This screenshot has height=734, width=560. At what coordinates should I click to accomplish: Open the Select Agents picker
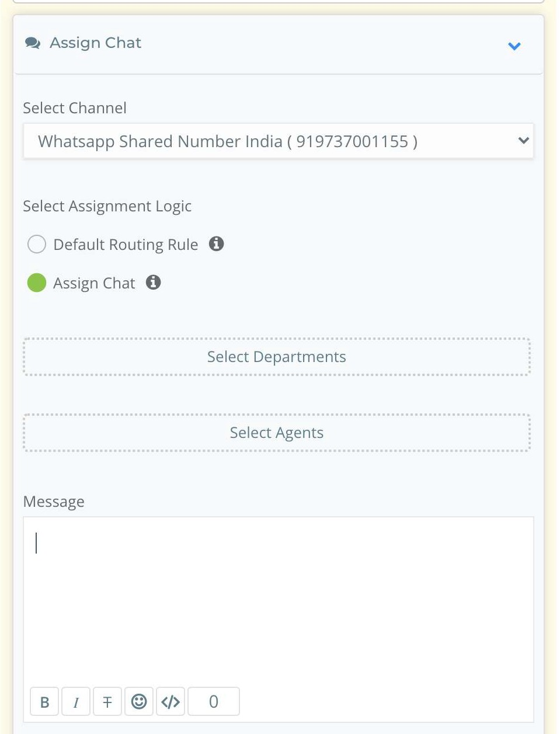click(x=277, y=433)
